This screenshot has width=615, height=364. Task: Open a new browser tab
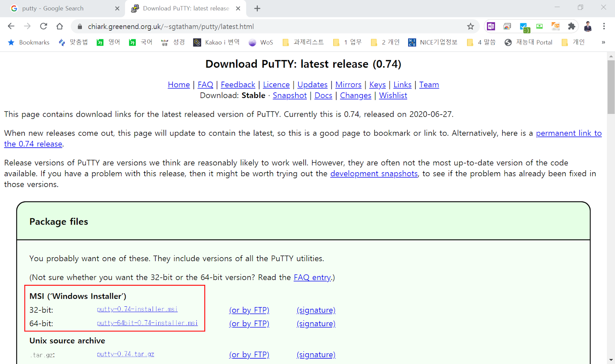point(257,8)
